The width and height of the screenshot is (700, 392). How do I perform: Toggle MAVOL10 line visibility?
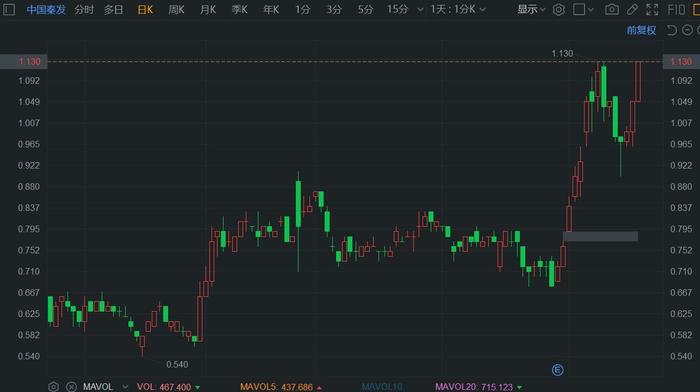tap(382, 387)
